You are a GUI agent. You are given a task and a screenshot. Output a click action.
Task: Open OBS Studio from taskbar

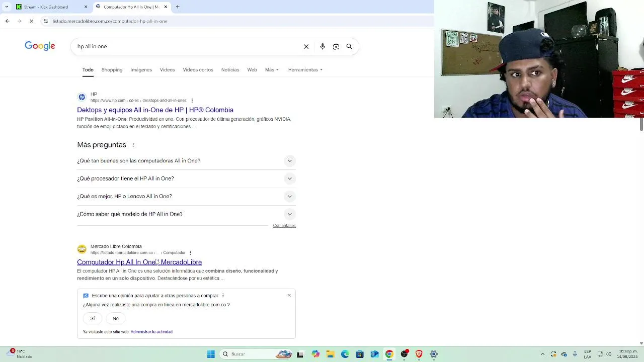click(404, 354)
